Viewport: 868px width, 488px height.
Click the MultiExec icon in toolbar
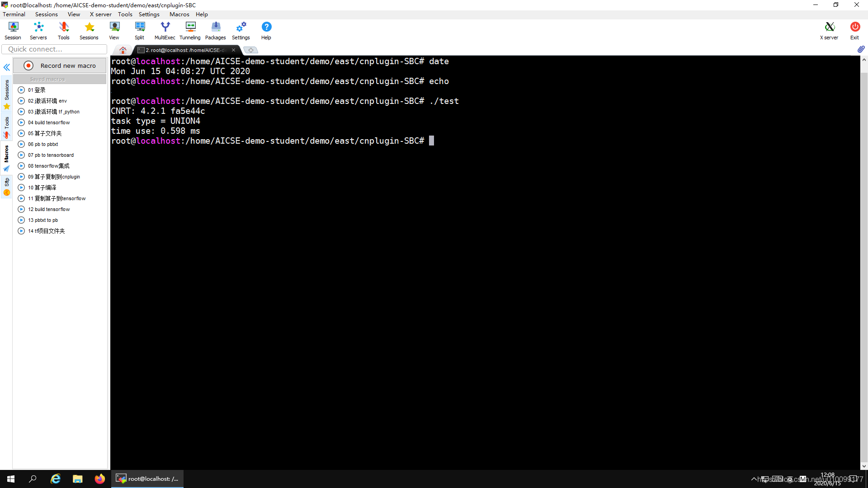pos(165,30)
